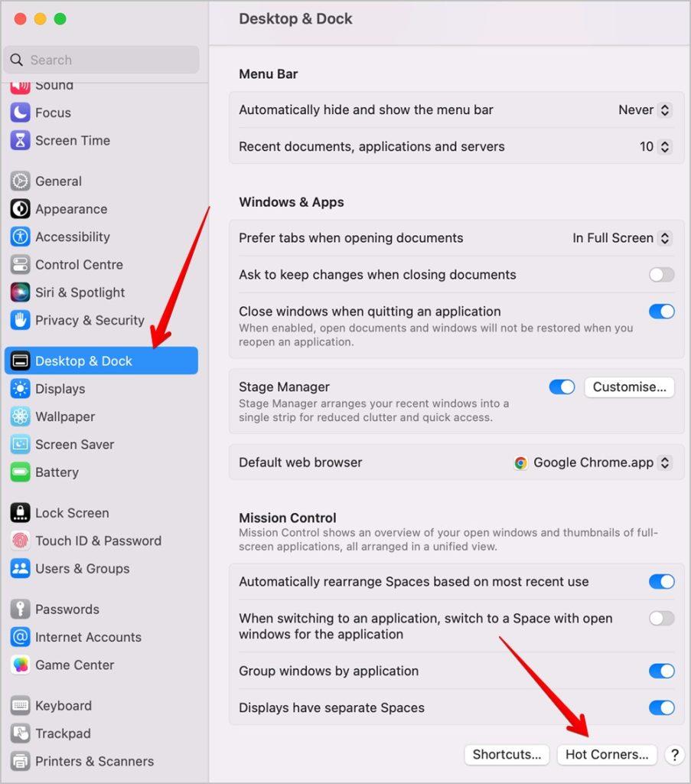Screen dimensions: 691x784
Task: Toggle Group windows by application
Action: tap(661, 671)
